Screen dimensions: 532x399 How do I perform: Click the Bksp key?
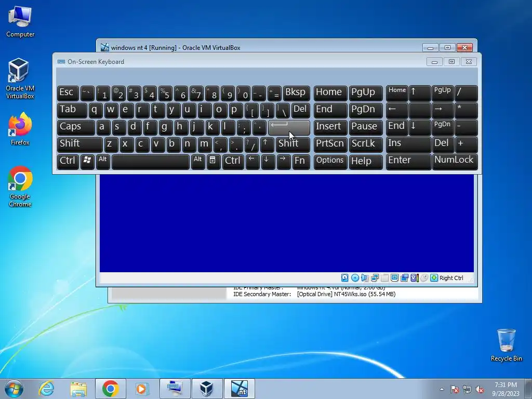tap(296, 94)
